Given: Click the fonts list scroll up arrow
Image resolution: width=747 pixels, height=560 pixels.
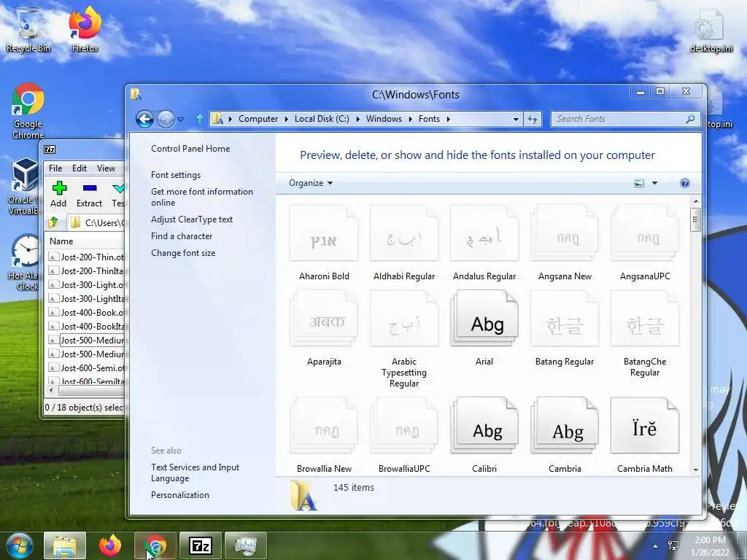Looking at the screenshot, I should click(x=695, y=201).
